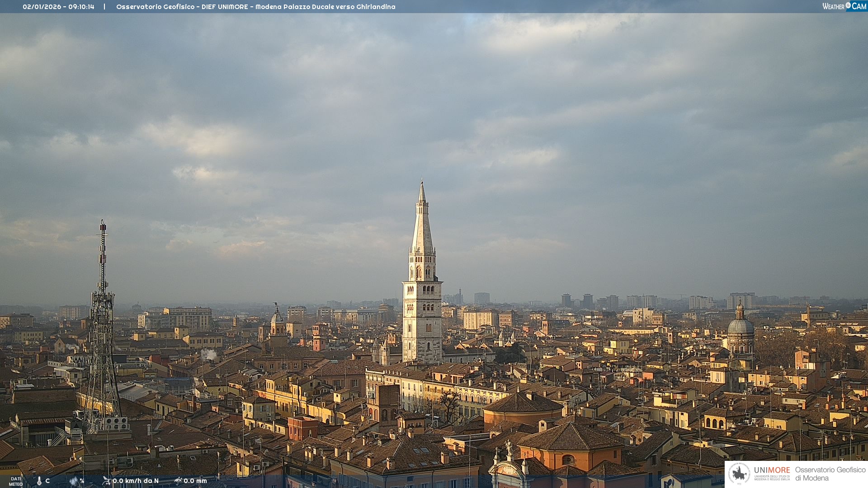This screenshot has width=868, height=488.
Task: Click Osservatorio Geofisico di Modena text
Action: pos(830,474)
